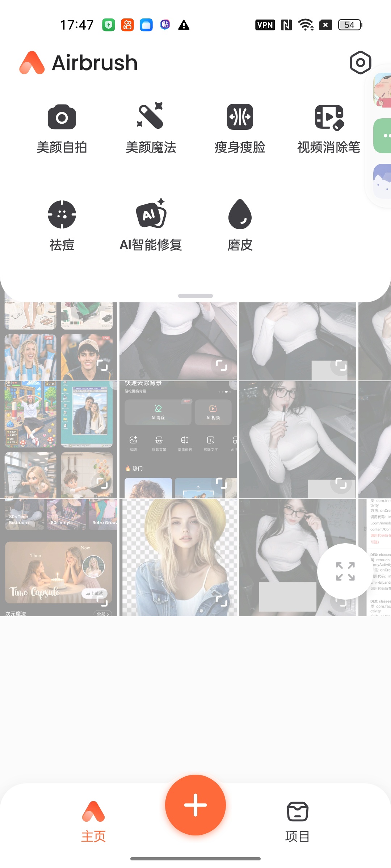Tap the round fullscreen expand arrows button
Image resolution: width=391 pixels, height=868 pixels.
coord(345,571)
